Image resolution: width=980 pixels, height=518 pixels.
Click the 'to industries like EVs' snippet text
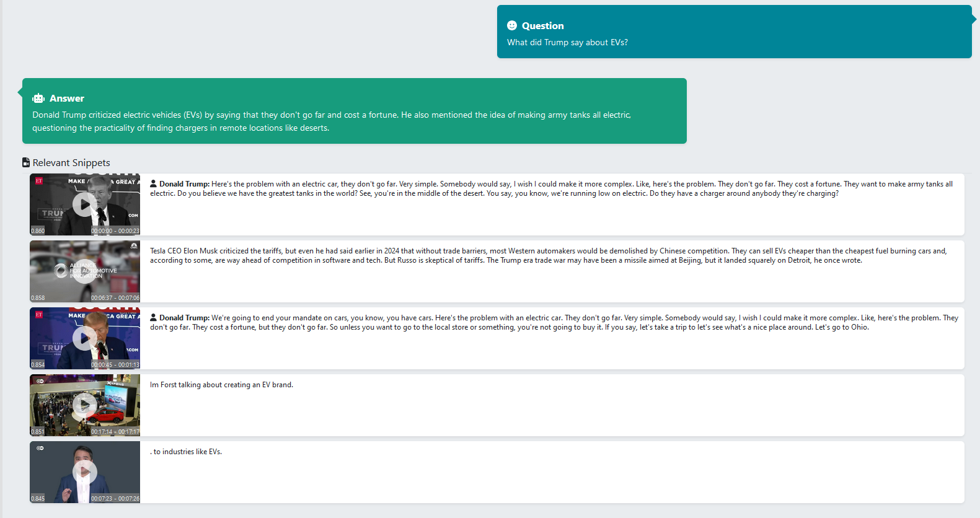[187, 452]
